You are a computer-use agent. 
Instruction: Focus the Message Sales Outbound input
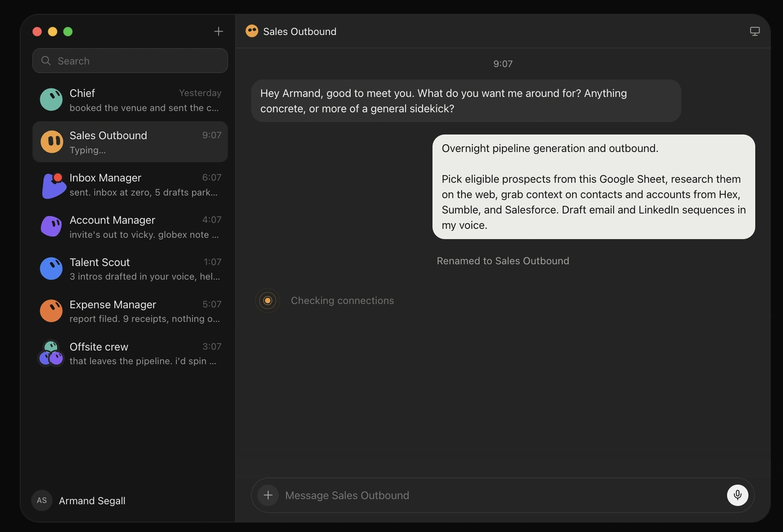502,495
